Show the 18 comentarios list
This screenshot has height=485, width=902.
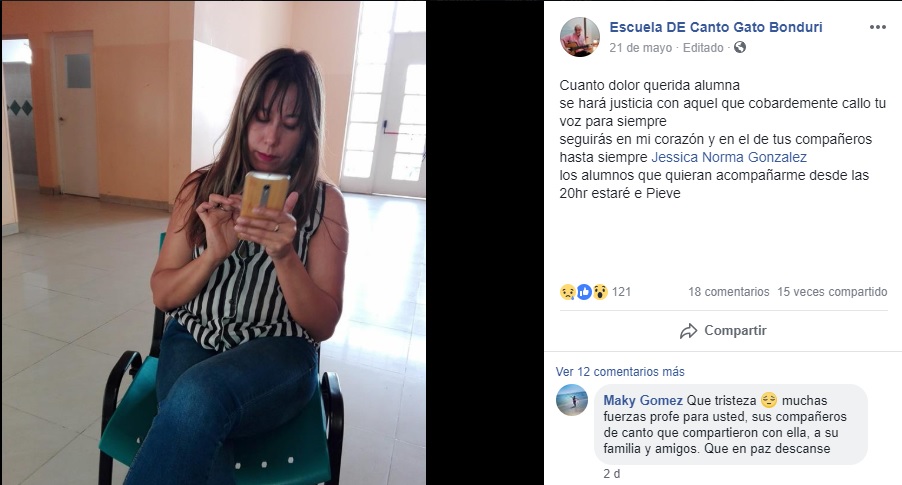point(728,292)
